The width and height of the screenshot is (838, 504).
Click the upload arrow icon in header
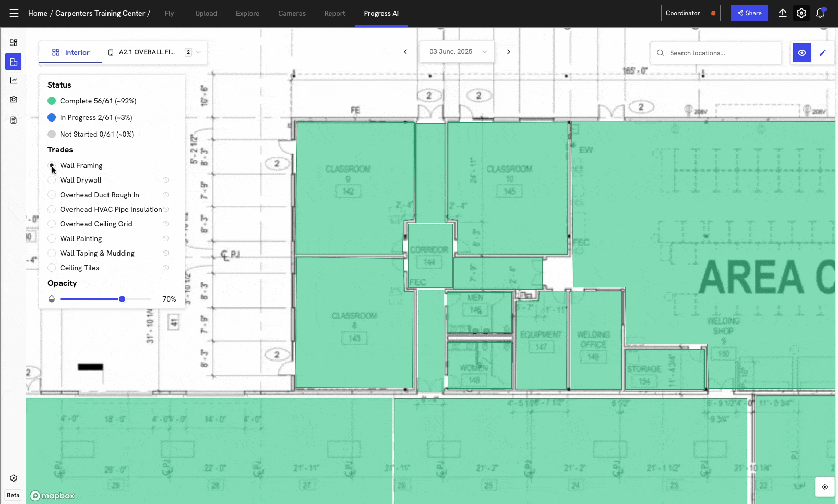click(x=782, y=13)
